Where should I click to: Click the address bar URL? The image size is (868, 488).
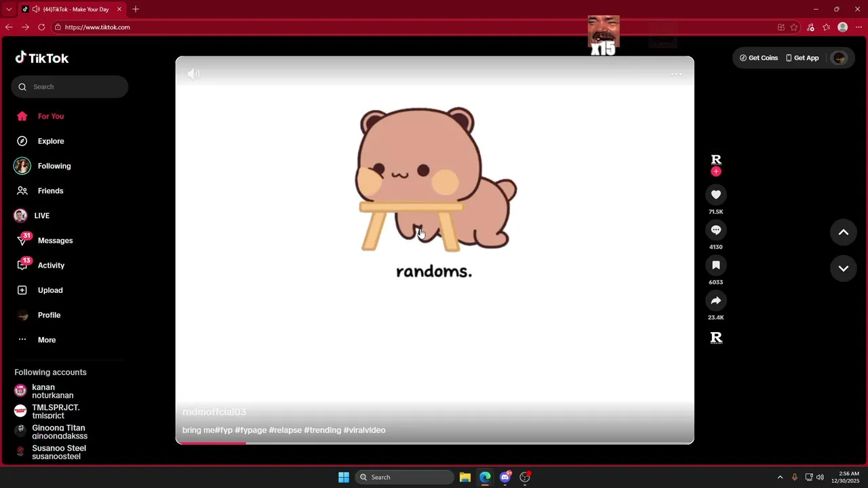coord(98,27)
